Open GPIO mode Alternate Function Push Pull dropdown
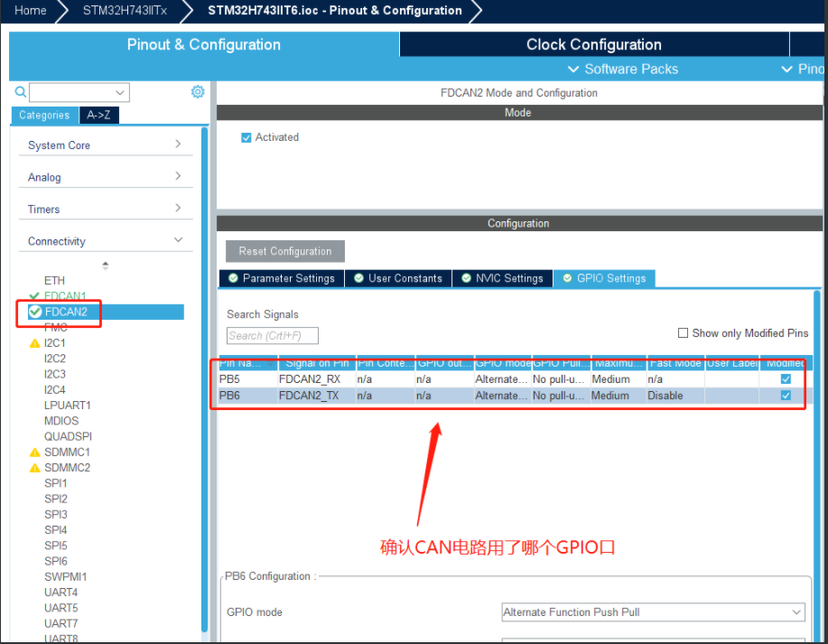The width and height of the screenshot is (828, 644). coord(653,612)
